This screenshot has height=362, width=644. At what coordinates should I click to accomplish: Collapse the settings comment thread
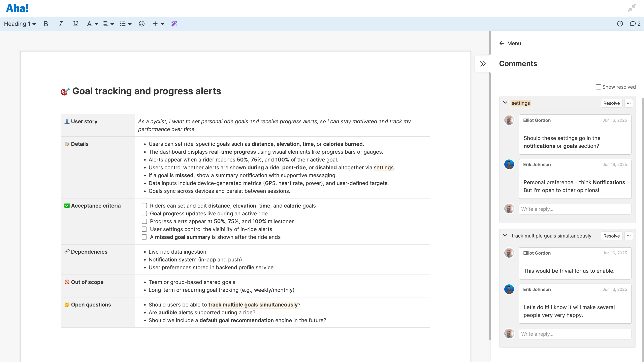tap(505, 103)
